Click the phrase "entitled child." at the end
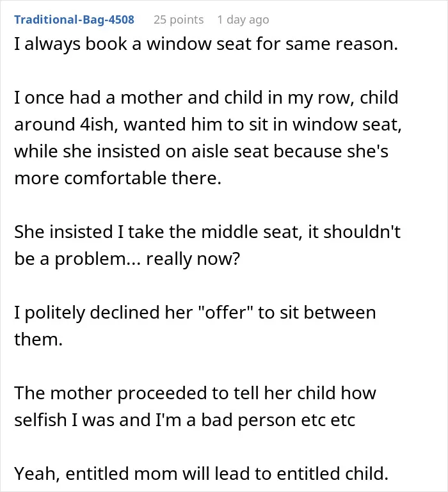 (x=332, y=474)
